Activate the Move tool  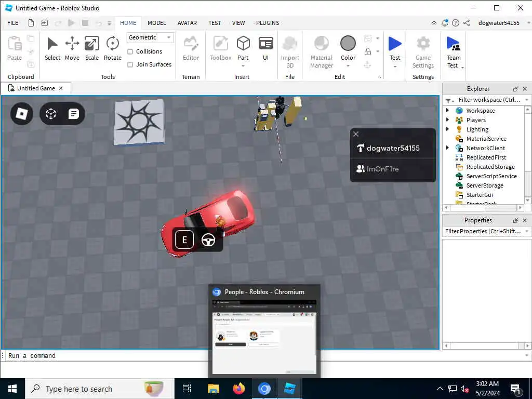point(72,48)
